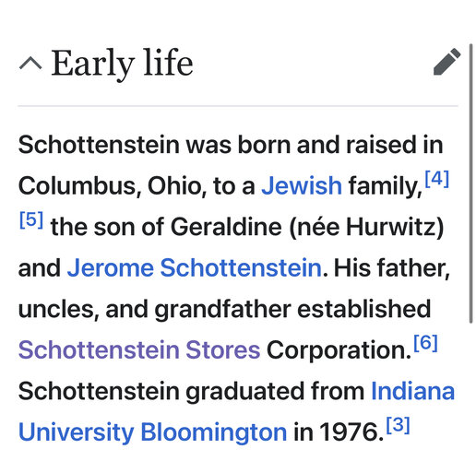View footnote [6] after Corporation
Viewport: 476px width, 461px height.
(x=425, y=343)
